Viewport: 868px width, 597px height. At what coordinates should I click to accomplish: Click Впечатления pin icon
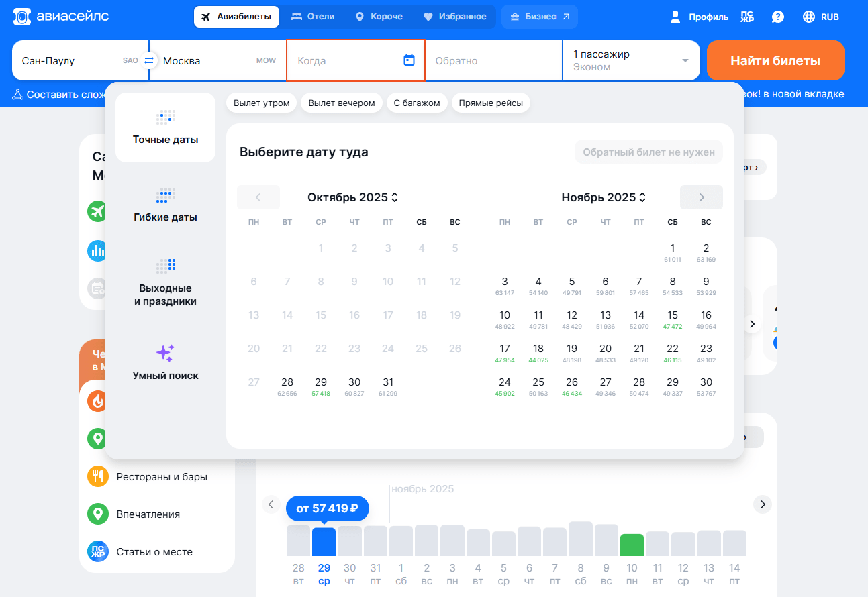[98, 514]
